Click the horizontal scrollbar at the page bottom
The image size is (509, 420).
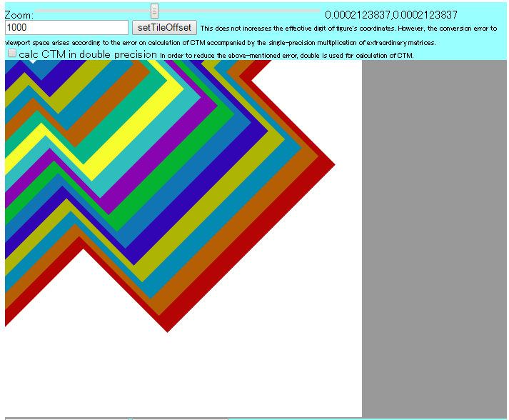pyautogui.click(x=178, y=418)
